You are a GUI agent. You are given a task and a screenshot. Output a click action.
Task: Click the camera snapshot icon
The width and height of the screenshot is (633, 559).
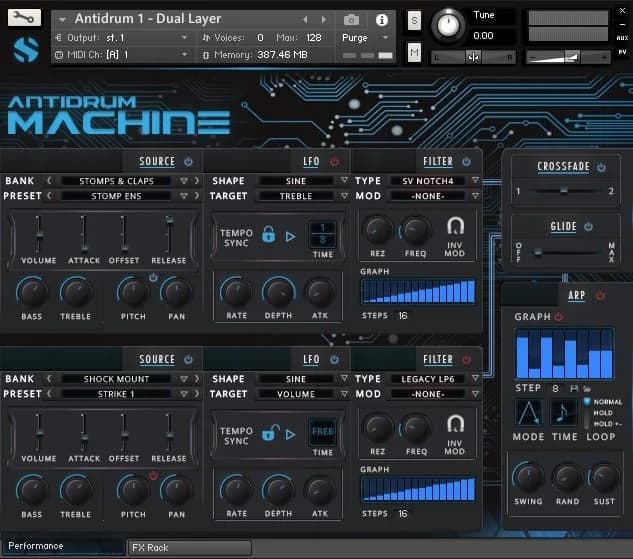tap(351, 19)
